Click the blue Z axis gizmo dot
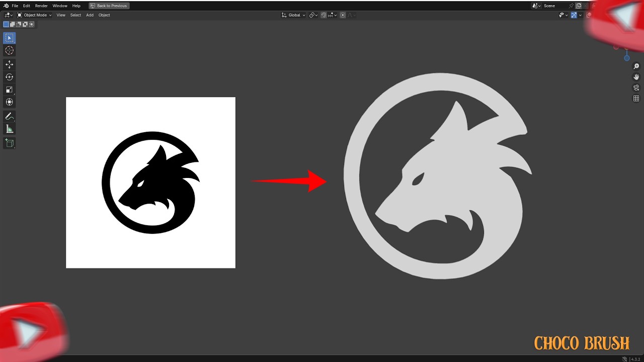 [x=626, y=58]
